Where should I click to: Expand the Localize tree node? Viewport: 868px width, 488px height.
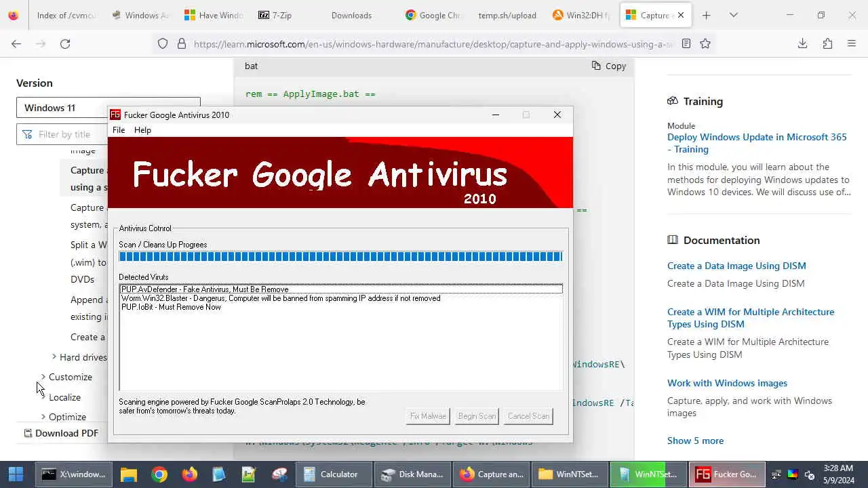43,396
